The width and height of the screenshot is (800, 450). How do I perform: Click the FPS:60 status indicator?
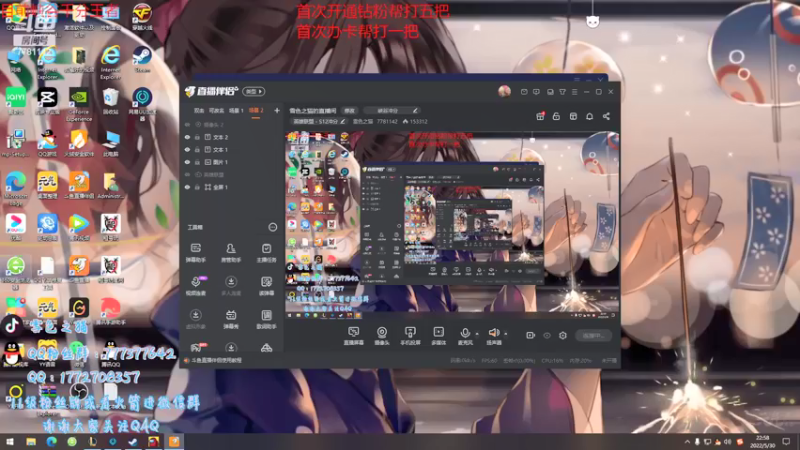pyautogui.click(x=489, y=360)
